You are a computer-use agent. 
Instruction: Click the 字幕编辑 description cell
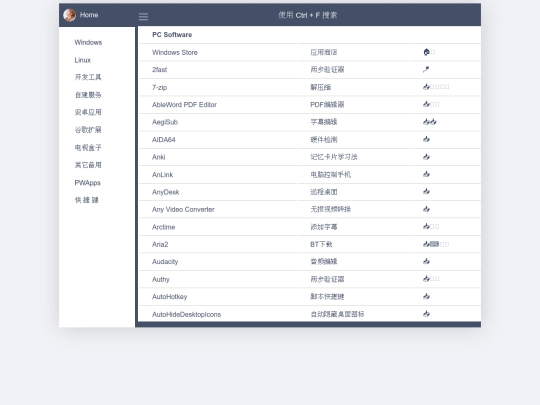(x=324, y=122)
